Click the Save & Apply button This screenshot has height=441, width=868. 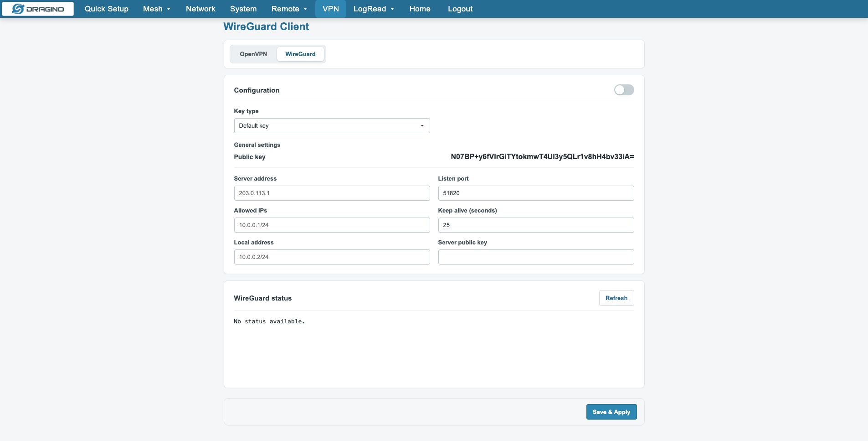click(x=611, y=412)
